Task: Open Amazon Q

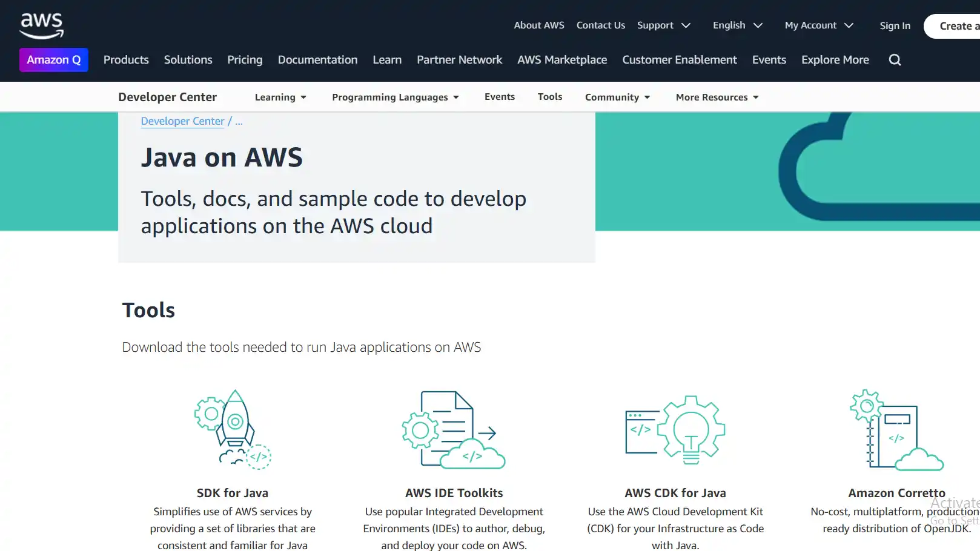Action: (x=53, y=59)
